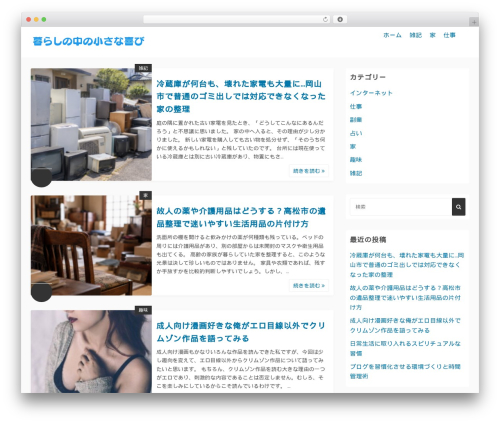Image resolution: width=500 pixels, height=423 pixels.
Task: Click the 趣味 tag on third article
Action: (143, 310)
